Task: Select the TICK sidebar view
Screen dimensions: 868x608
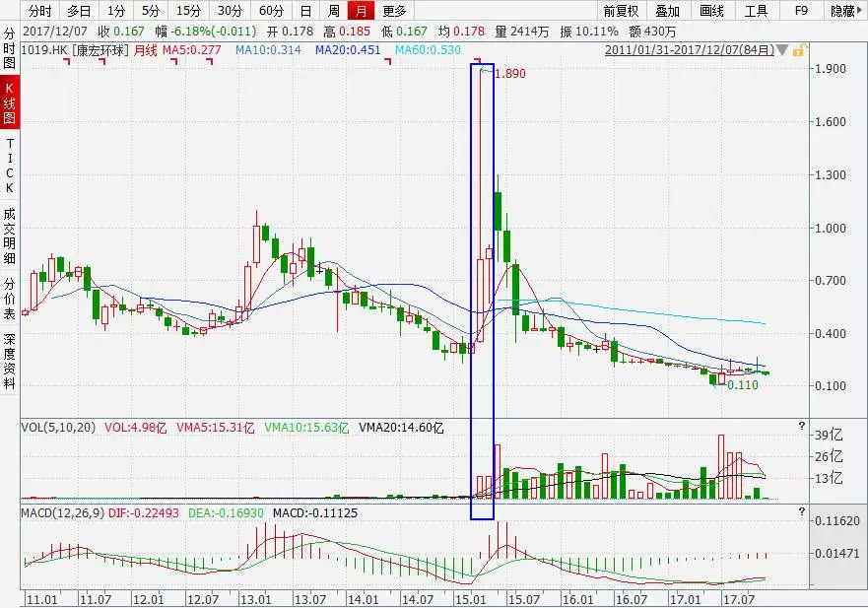Action: coord(10,166)
